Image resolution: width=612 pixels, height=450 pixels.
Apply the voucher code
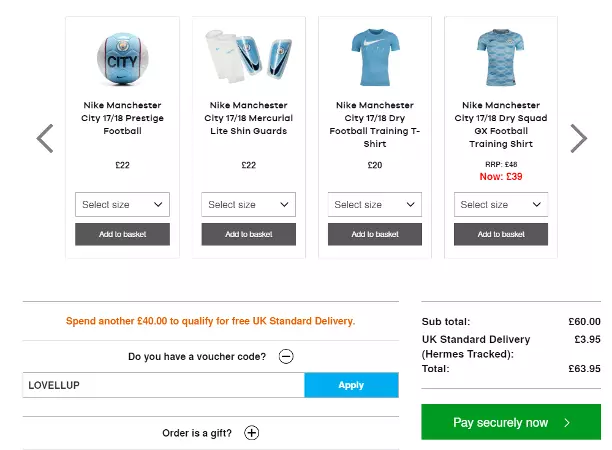point(351,385)
